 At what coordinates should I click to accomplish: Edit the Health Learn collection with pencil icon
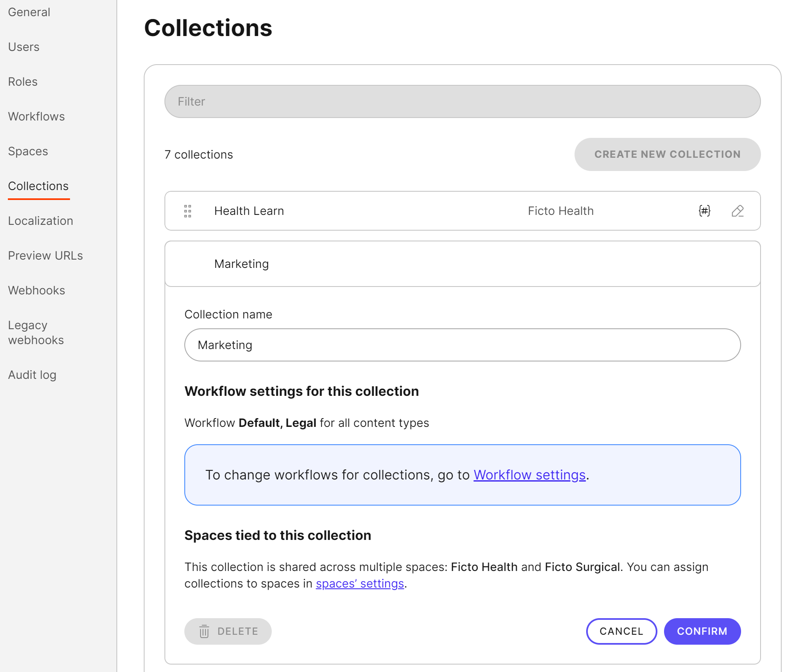tap(738, 211)
